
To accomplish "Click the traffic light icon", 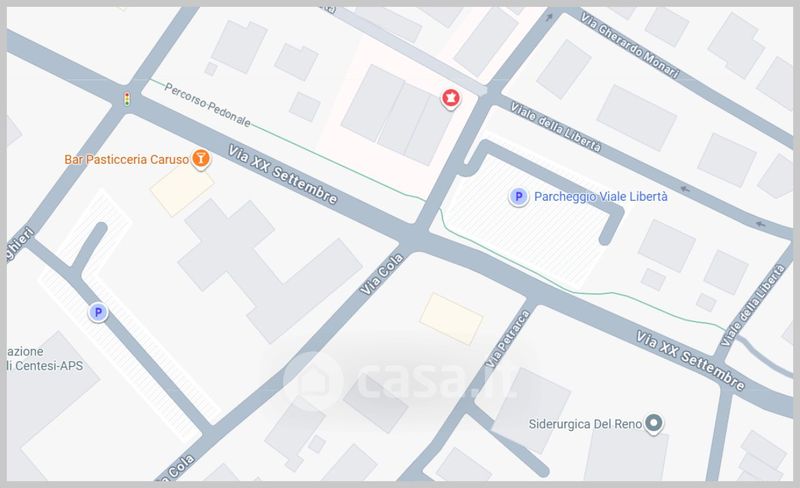I will point(127,99).
